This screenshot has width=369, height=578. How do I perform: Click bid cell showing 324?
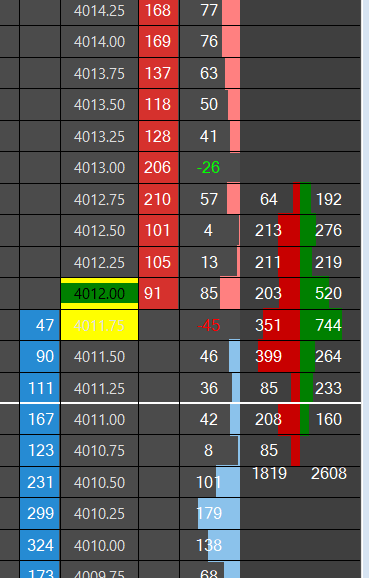[40, 545]
